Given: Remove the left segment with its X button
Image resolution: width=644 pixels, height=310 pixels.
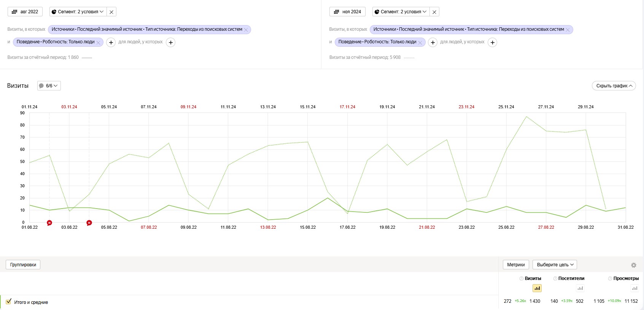Looking at the screenshot, I should coord(111,12).
